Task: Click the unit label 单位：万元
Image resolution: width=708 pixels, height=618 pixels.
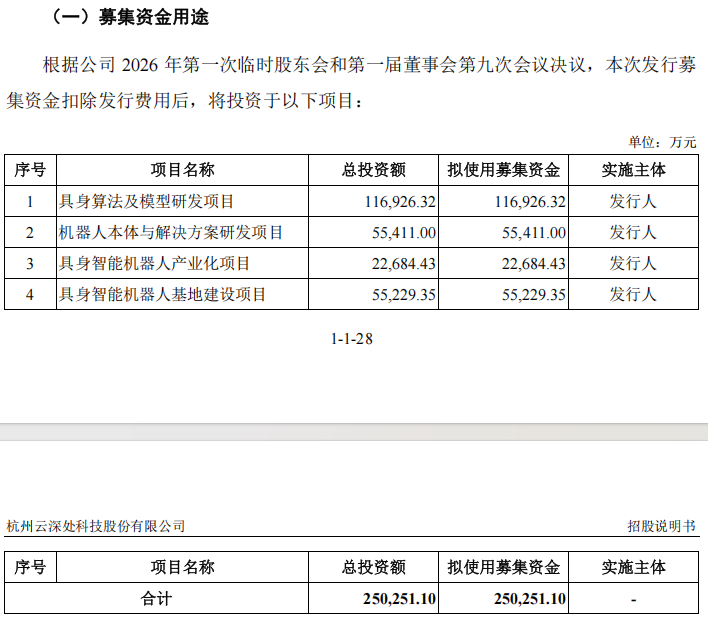Action: 662,142
